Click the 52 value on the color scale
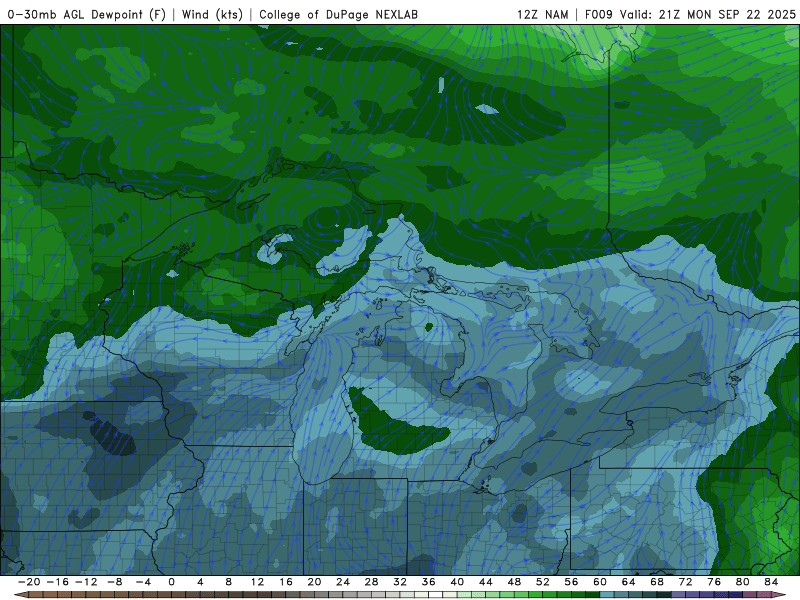This screenshot has width=800, height=600. pos(543,582)
